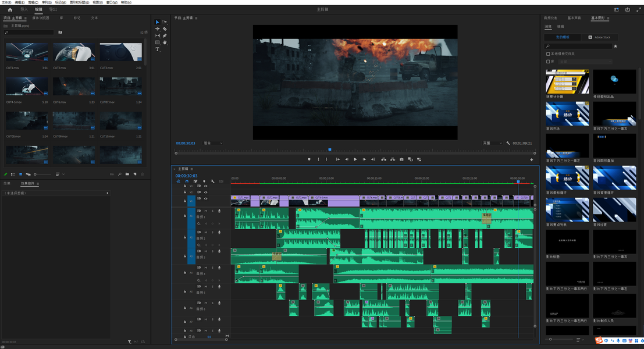The height and width of the screenshot is (349, 644).
Task: Toggle V2 track output eye
Action: click(206, 192)
